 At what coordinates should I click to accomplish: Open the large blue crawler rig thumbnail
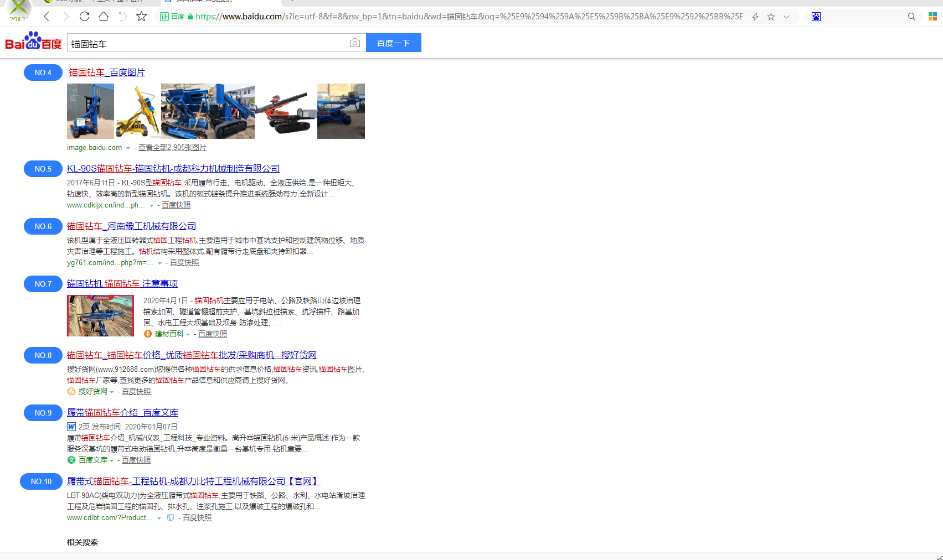[208, 111]
